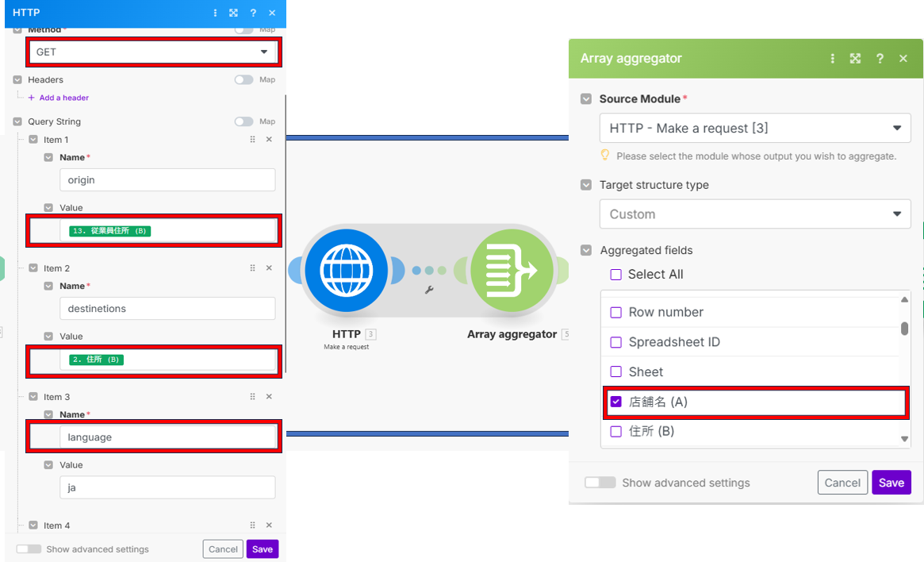This screenshot has height=585, width=924.
Task: Click the Item 2 Value field with 住所 (B)
Action: [167, 359]
